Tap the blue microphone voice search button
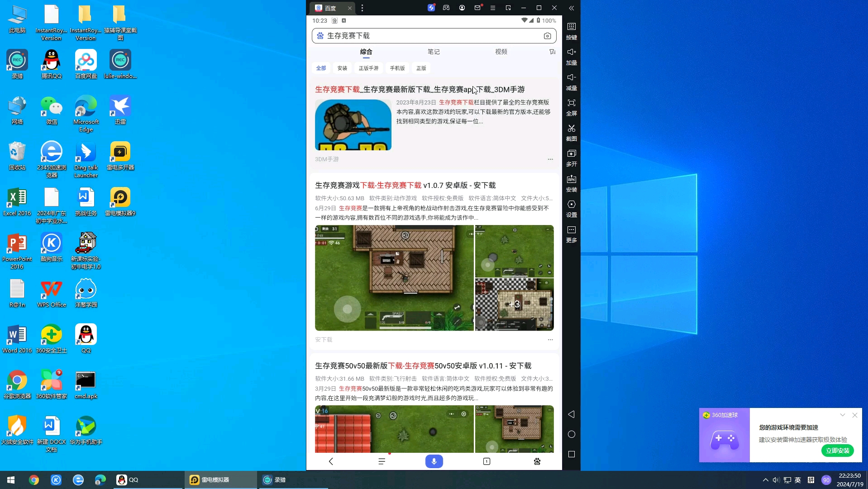This screenshot has width=868, height=489. [434, 461]
